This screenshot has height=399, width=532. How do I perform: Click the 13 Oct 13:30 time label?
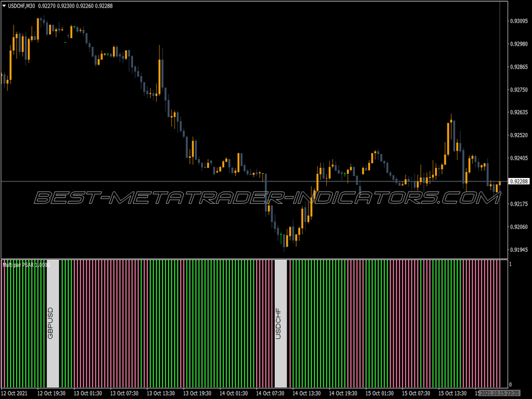tap(161, 393)
